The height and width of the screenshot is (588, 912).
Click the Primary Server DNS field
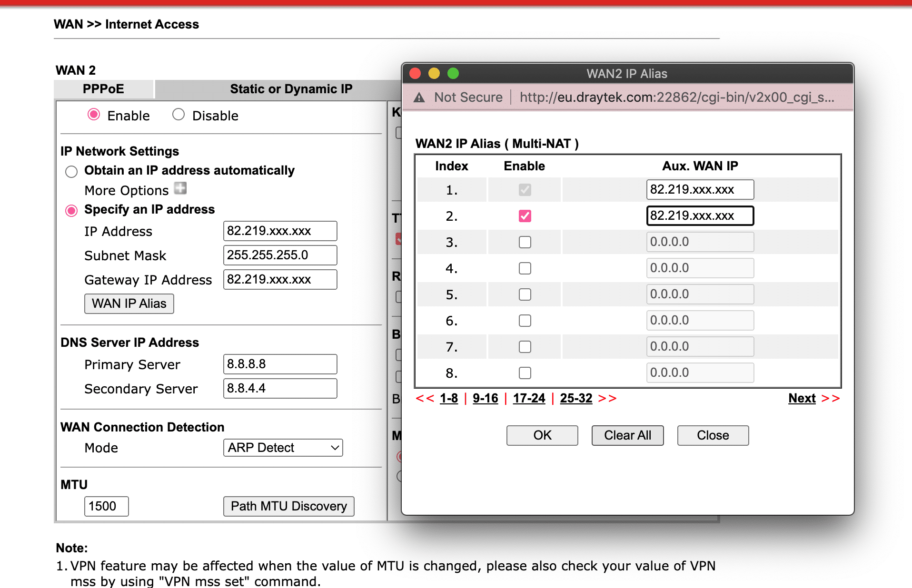click(280, 364)
